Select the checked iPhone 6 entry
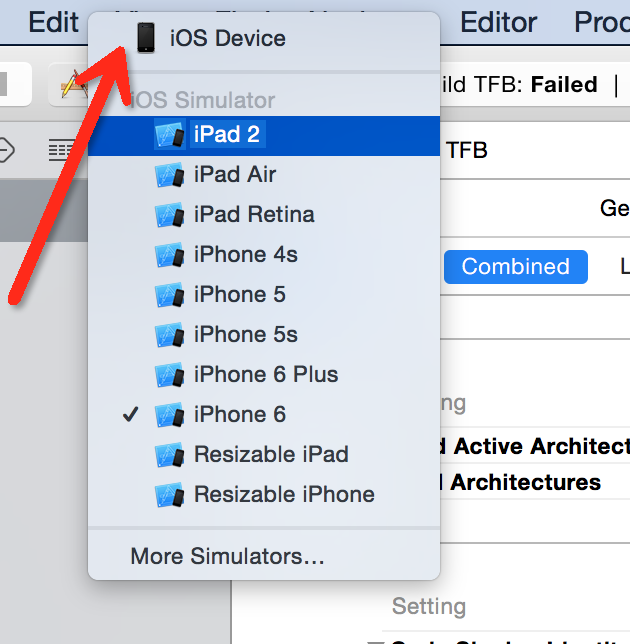Image resolution: width=630 pixels, height=644 pixels. click(x=264, y=414)
